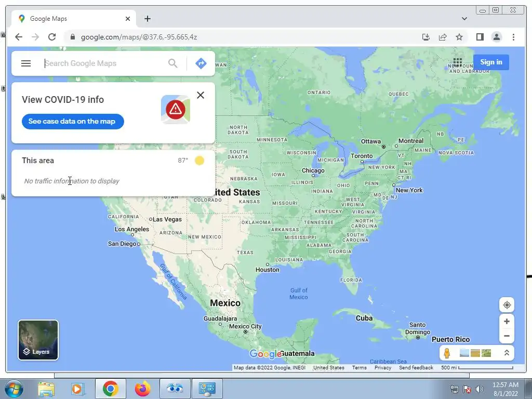Viewport: 532px width, 399px height.
Task: Click the United States footer link
Action: tap(328, 367)
